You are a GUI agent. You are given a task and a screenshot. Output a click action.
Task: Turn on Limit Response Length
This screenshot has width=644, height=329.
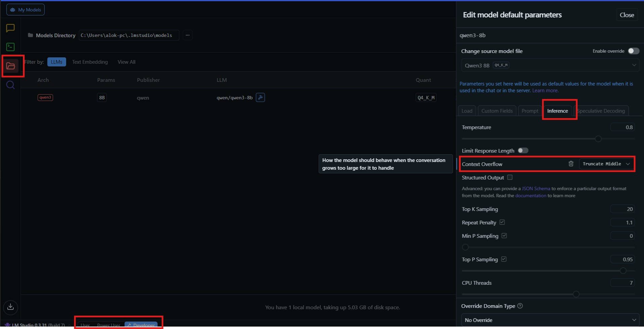point(523,151)
